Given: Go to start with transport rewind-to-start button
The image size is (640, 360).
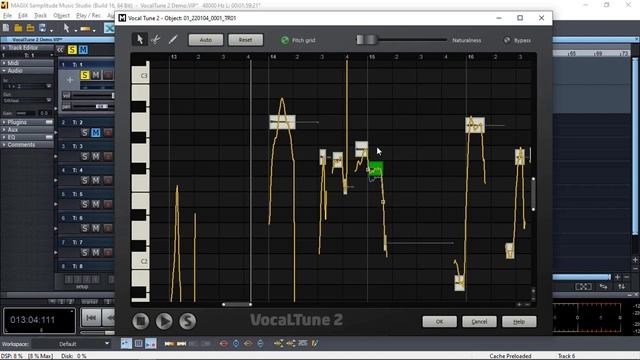Looking at the screenshot, I should point(91,318).
